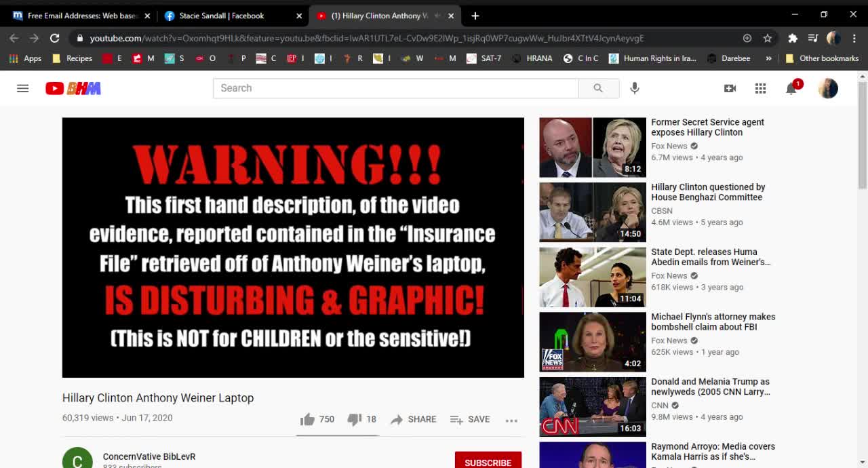Open the YouTube apps grid icon
The image size is (868, 468).
760,88
